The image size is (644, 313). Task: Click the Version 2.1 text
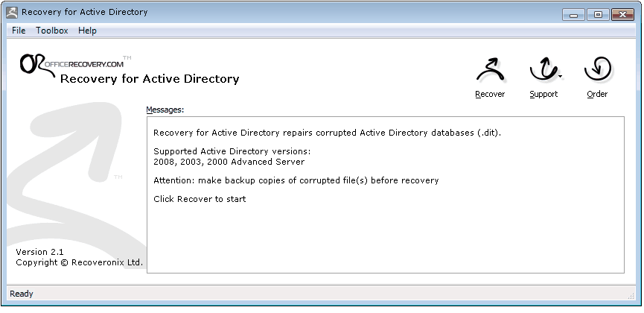(x=39, y=252)
